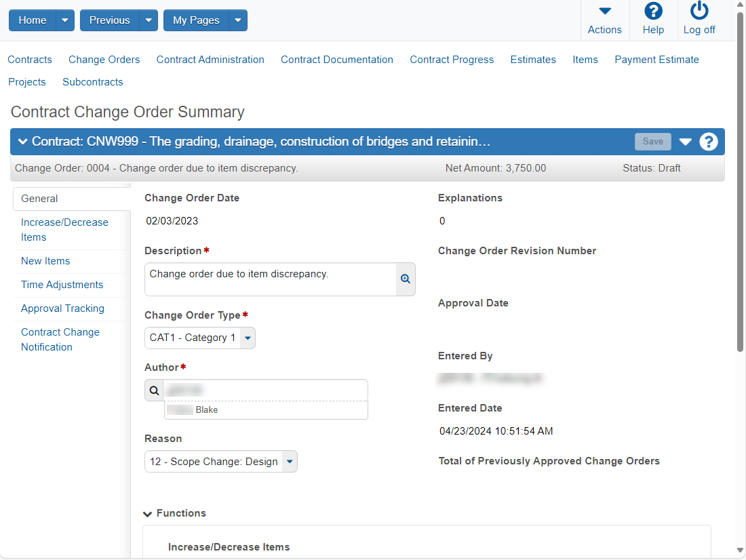The width and height of the screenshot is (746, 560).
Task: Click the vertical page scrollbar
Action: [x=740, y=181]
